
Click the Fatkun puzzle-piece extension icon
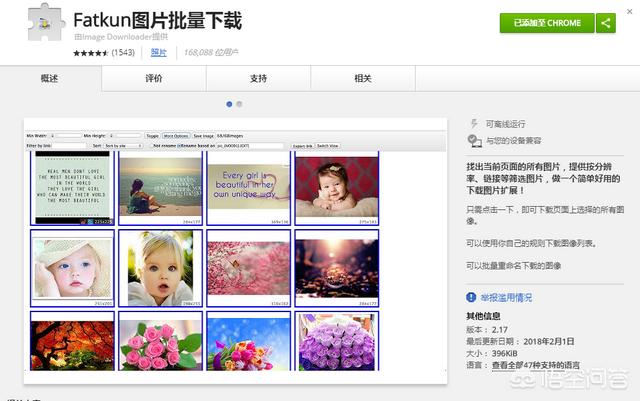tap(46, 22)
